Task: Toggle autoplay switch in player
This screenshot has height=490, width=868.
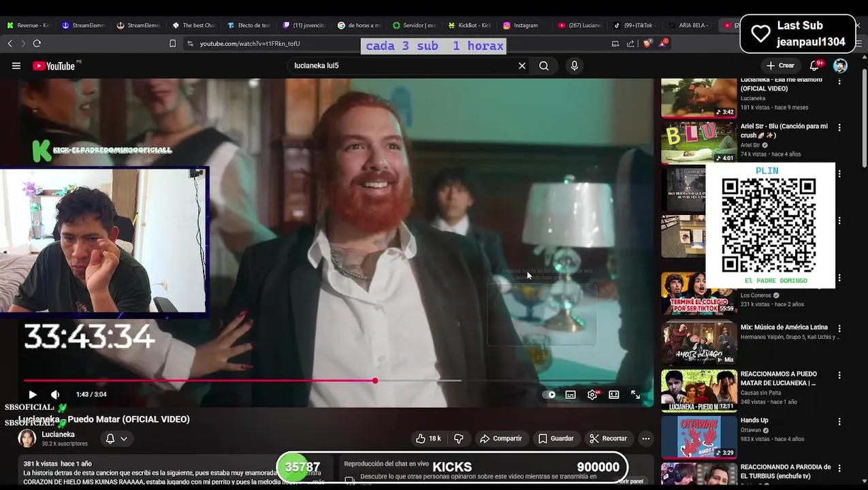Action: (x=550, y=395)
